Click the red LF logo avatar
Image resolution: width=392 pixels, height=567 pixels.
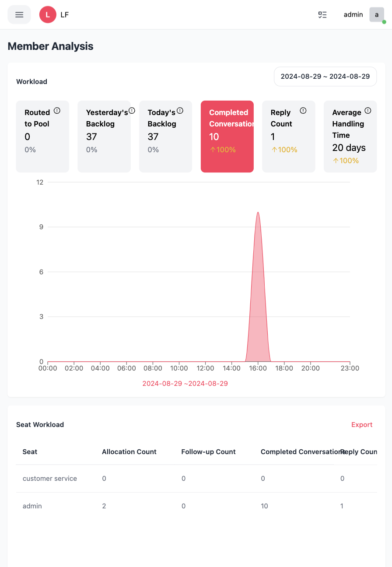click(x=48, y=14)
